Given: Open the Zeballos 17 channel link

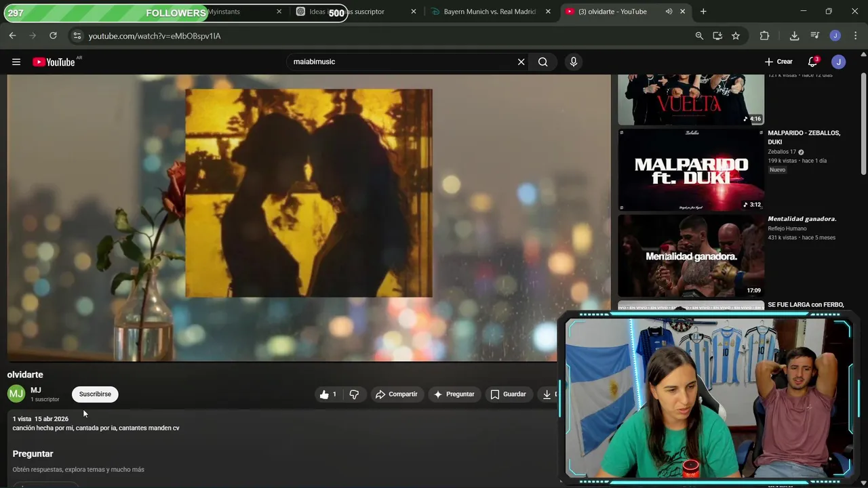Looking at the screenshot, I should [782, 152].
